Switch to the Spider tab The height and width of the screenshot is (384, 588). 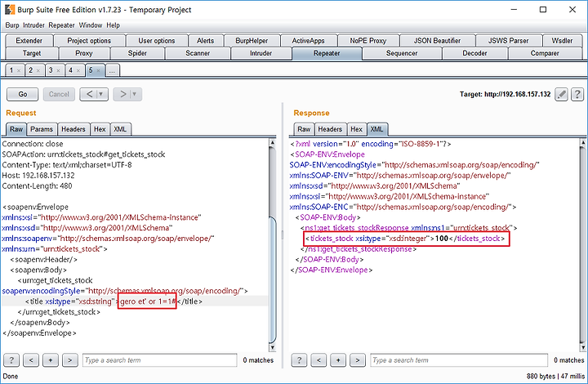(137, 53)
